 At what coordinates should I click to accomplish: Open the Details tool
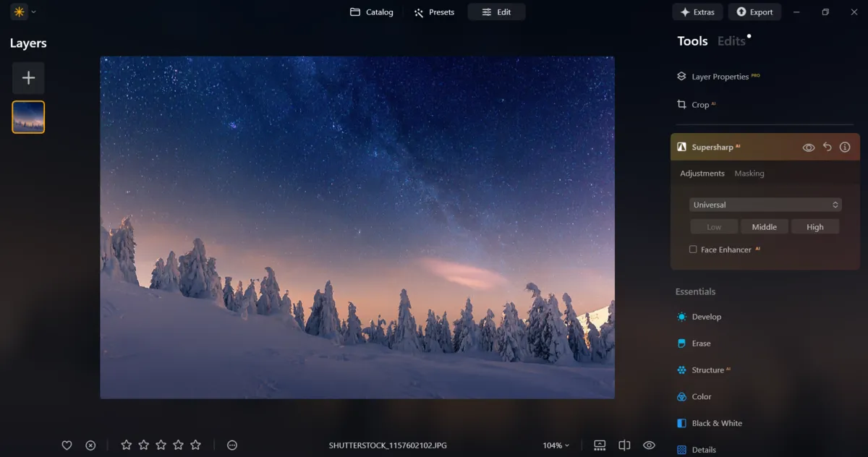tap(702, 449)
